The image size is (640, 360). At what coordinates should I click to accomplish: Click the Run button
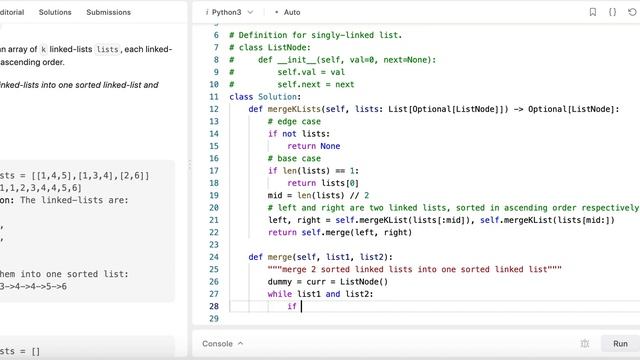pyautogui.click(x=620, y=344)
